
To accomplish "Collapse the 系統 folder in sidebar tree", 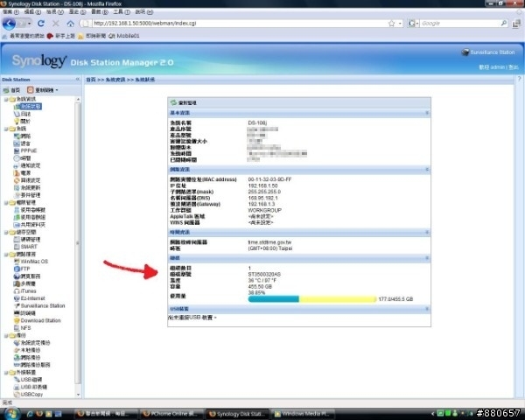I will click(6, 129).
